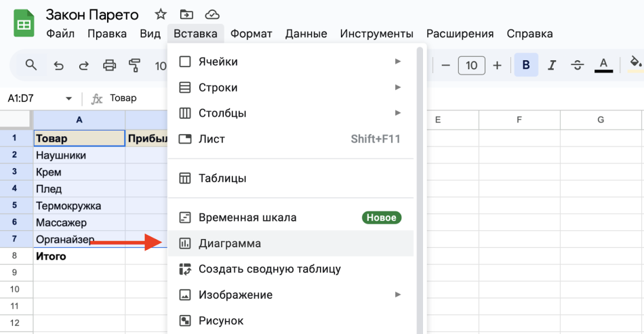Image resolution: width=644 pixels, height=334 pixels.
Task: Select the Paint format roller icon
Action: point(134,66)
